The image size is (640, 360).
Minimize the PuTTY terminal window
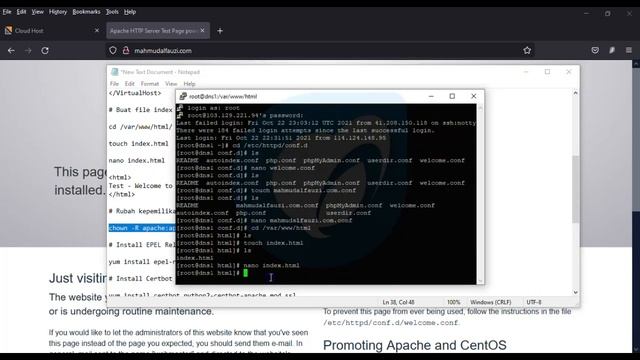(431, 96)
